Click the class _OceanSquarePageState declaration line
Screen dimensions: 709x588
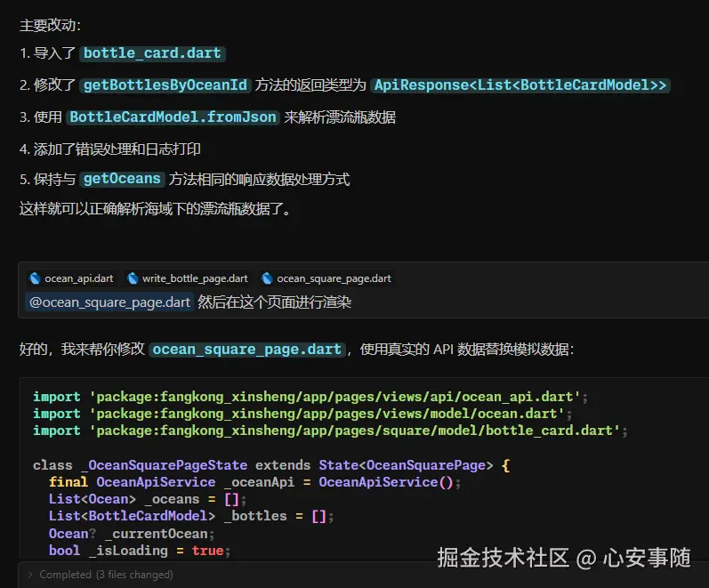271,465
